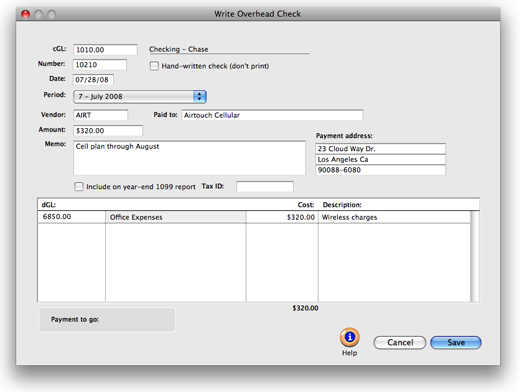Select the row cost cell $320.00

point(282,217)
